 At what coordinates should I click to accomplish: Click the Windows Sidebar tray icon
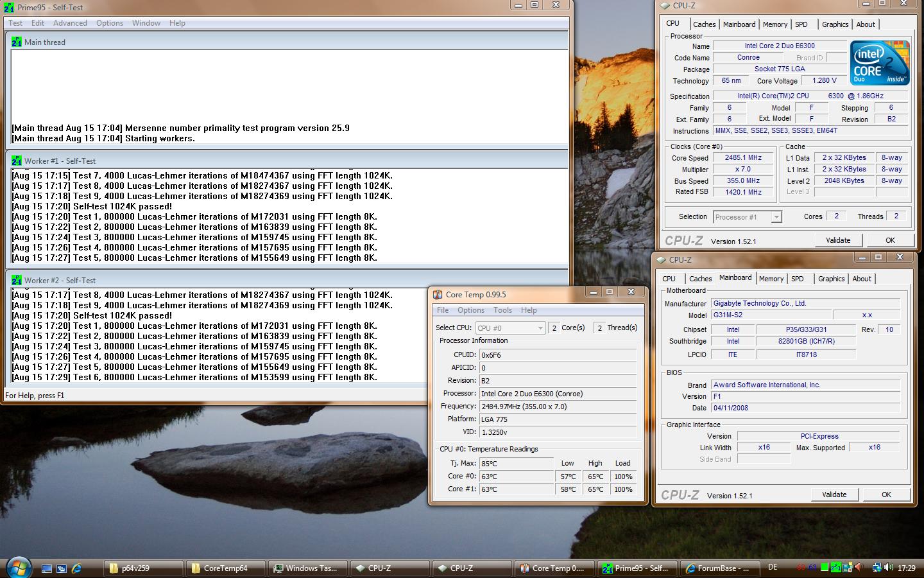(x=848, y=568)
